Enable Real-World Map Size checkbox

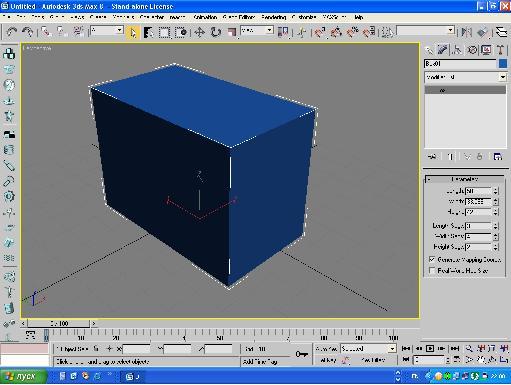coord(432,270)
